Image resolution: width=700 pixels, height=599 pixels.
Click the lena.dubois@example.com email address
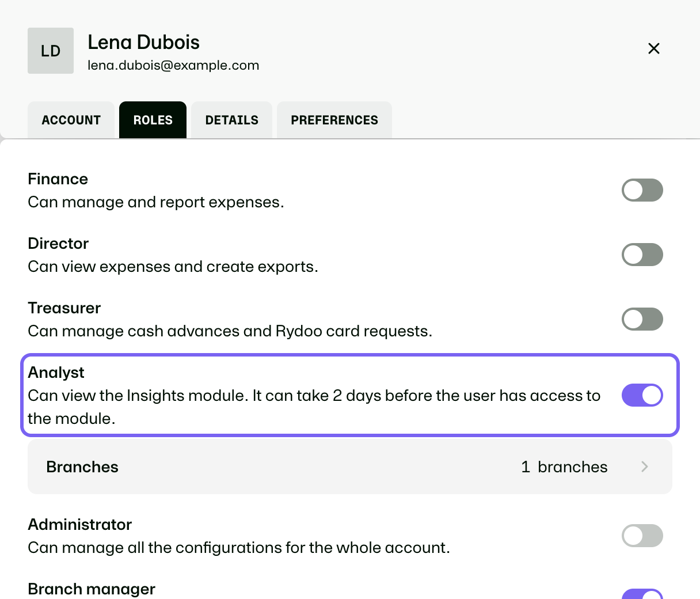coord(173,65)
